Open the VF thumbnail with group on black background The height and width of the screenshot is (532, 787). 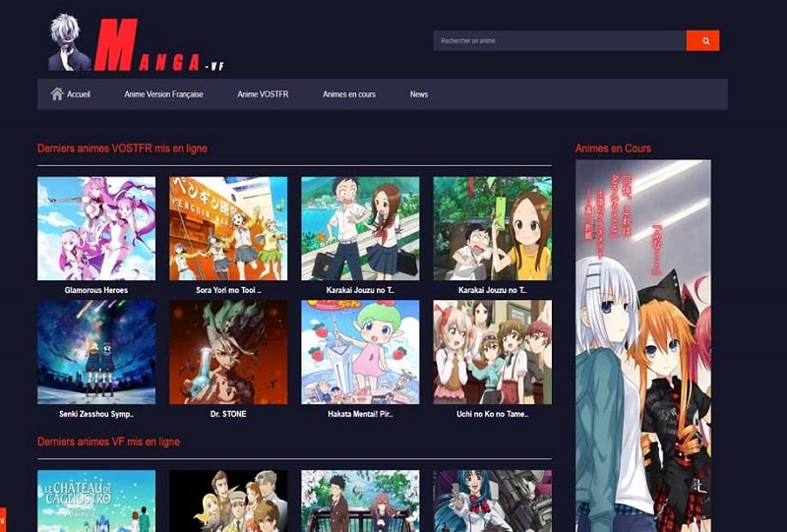228,501
